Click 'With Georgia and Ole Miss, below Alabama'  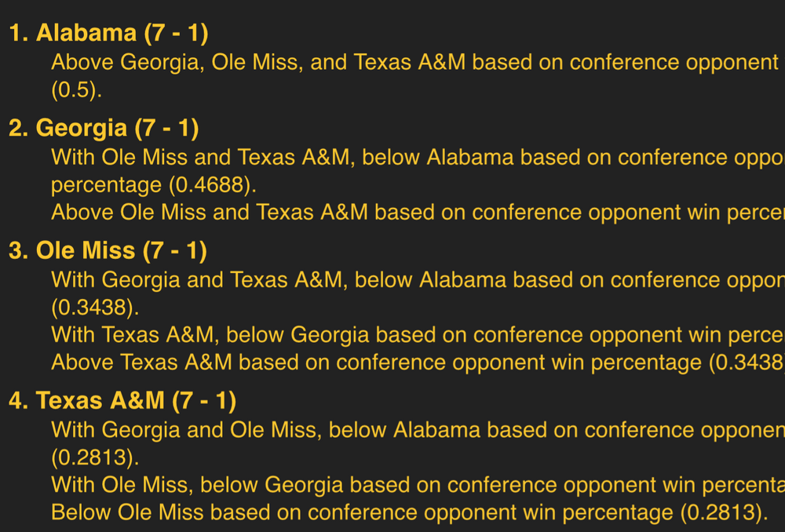417,429
